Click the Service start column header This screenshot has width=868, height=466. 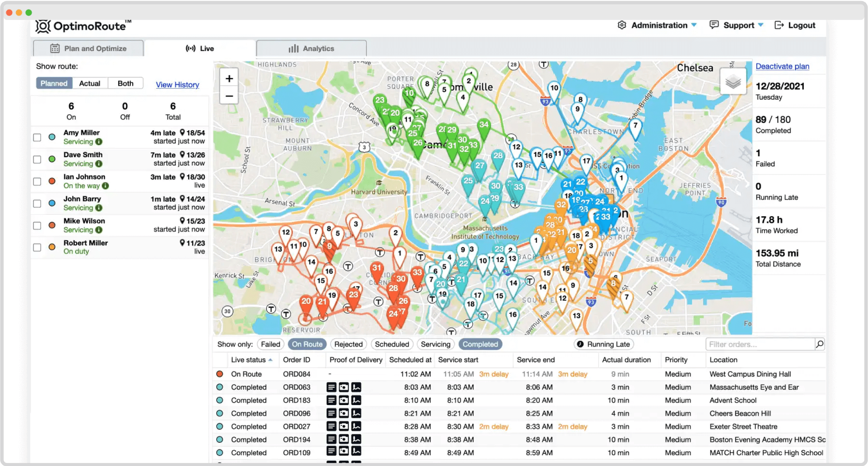coord(458,360)
